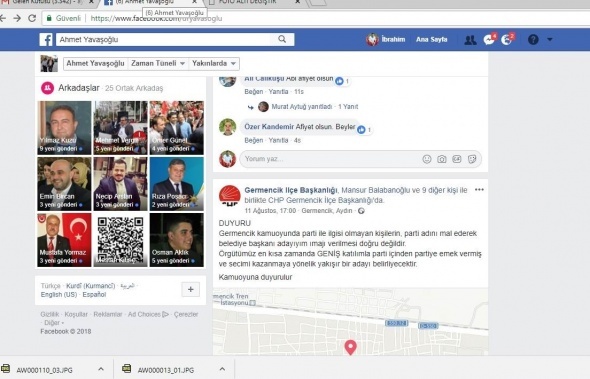Open Germencik İlçe Başkanlığı page link

(x=291, y=190)
